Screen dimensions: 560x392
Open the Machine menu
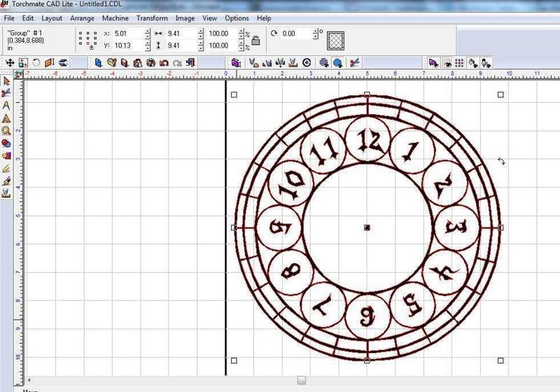point(115,18)
